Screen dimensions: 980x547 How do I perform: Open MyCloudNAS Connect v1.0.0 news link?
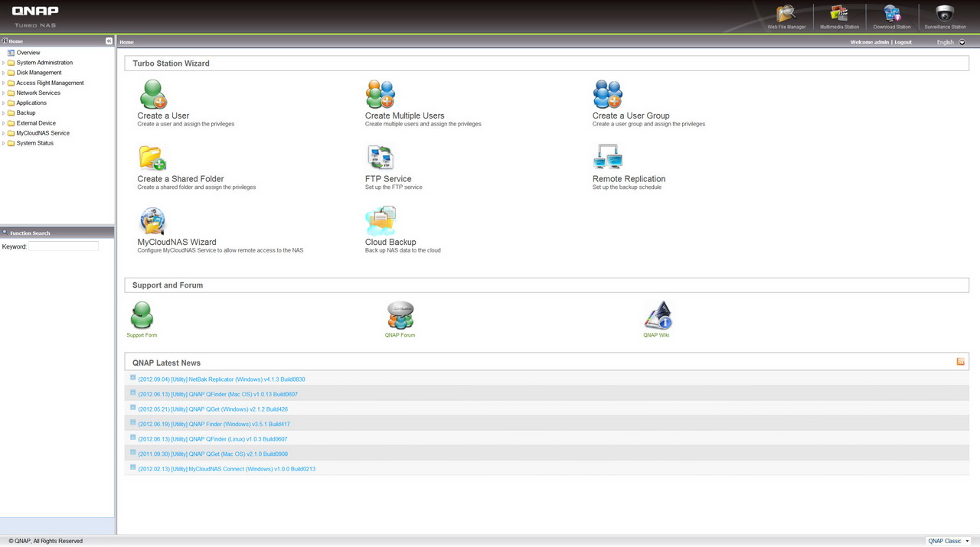[226, 469]
